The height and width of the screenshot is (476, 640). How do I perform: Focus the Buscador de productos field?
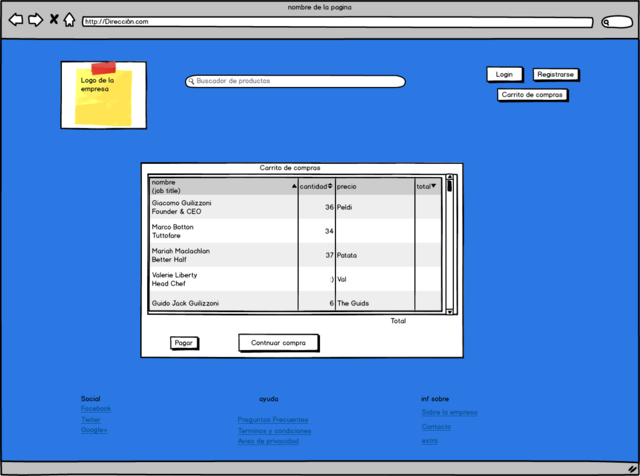(x=296, y=81)
